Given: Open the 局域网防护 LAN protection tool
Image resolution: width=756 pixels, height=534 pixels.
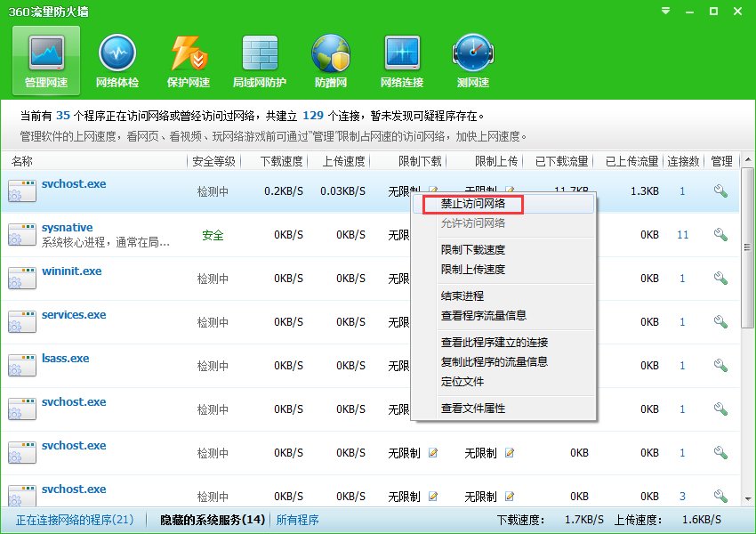Looking at the screenshot, I should pyautogui.click(x=259, y=59).
